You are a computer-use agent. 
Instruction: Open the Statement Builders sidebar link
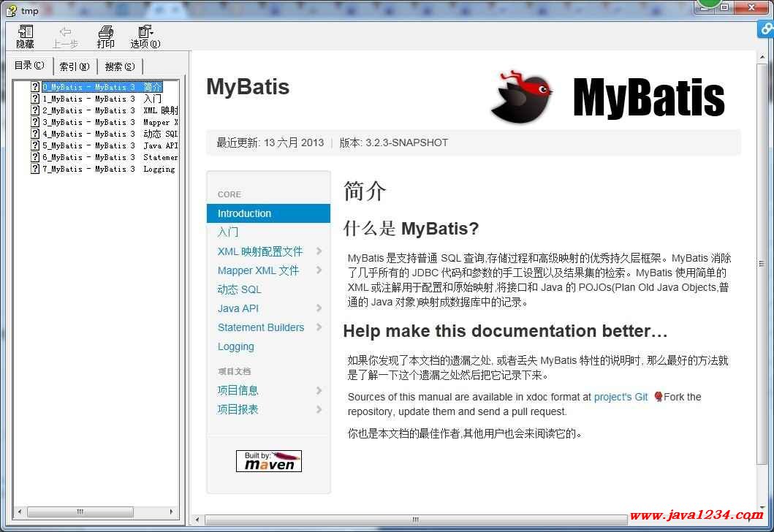[261, 327]
